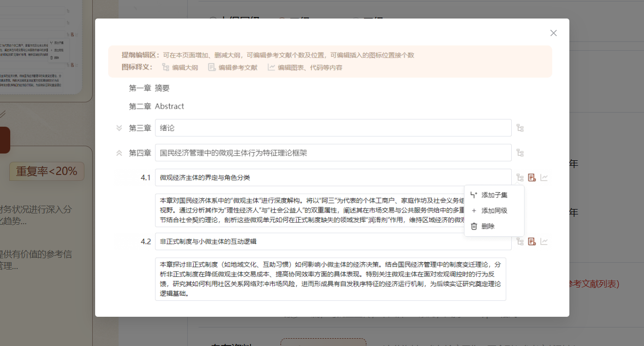Click the 重复率<20% badge in background page
Image resolution: width=644 pixels, height=346 pixels.
pos(47,171)
